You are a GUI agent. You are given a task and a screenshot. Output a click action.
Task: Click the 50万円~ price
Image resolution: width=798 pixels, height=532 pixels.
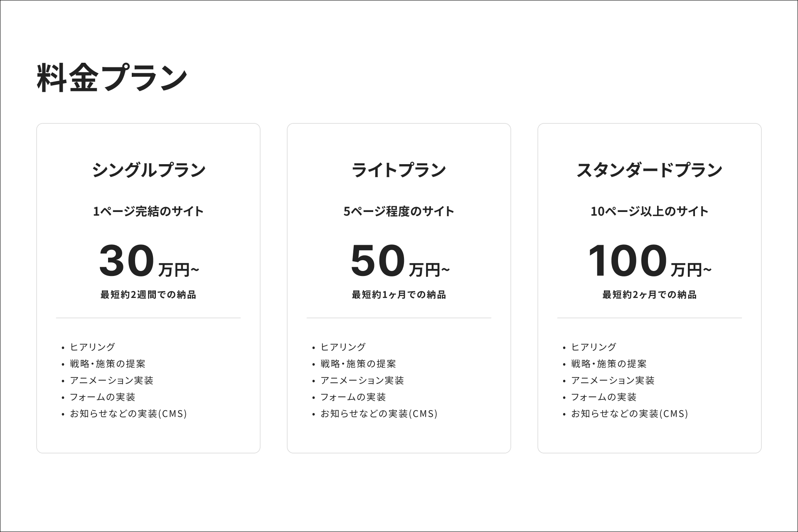tap(399, 261)
